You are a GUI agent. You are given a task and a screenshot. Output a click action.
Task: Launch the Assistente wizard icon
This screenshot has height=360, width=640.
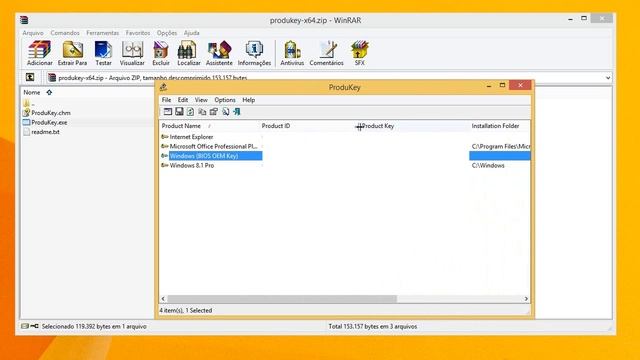click(x=219, y=53)
